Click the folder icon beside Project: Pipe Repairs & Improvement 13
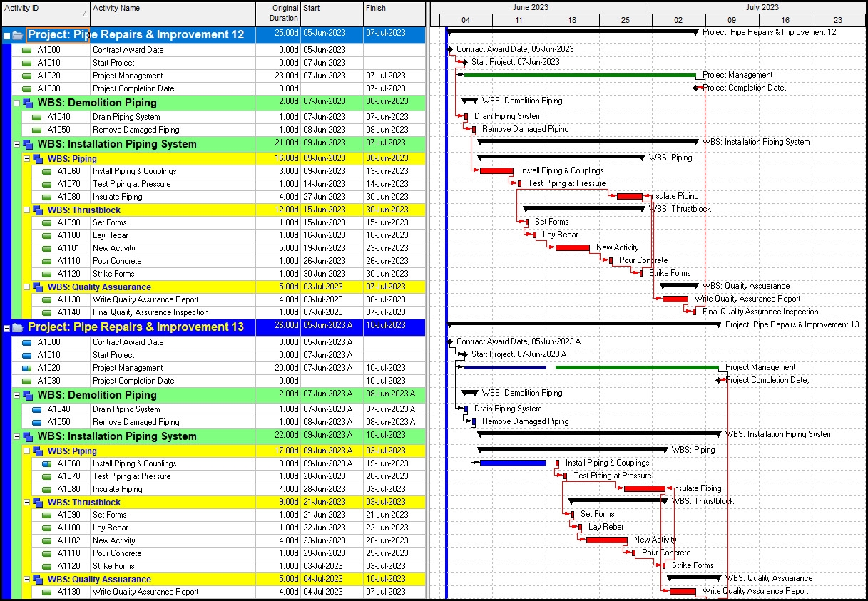The image size is (868, 601). tap(18, 327)
